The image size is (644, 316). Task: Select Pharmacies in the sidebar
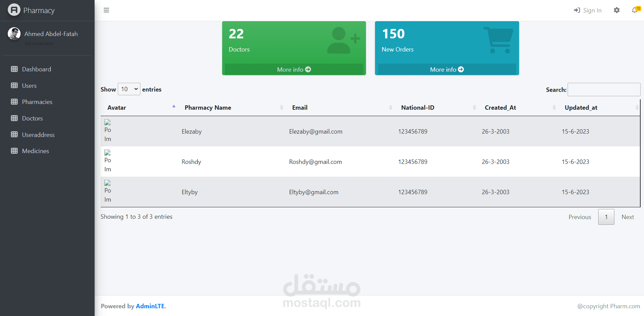[x=37, y=102]
